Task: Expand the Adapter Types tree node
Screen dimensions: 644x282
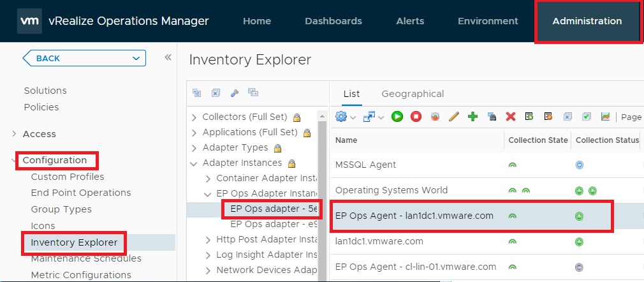Action: pos(194,148)
